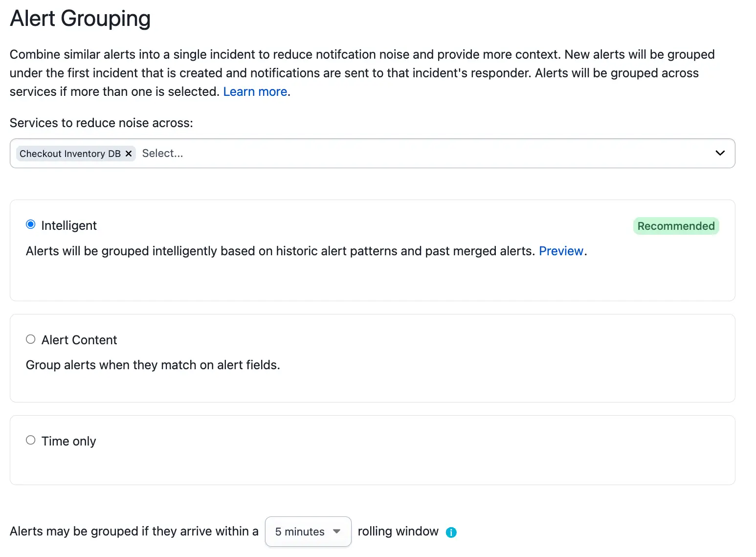The height and width of the screenshot is (557, 756).
Task: Choose the Alert Content radio button
Action: tap(31, 339)
